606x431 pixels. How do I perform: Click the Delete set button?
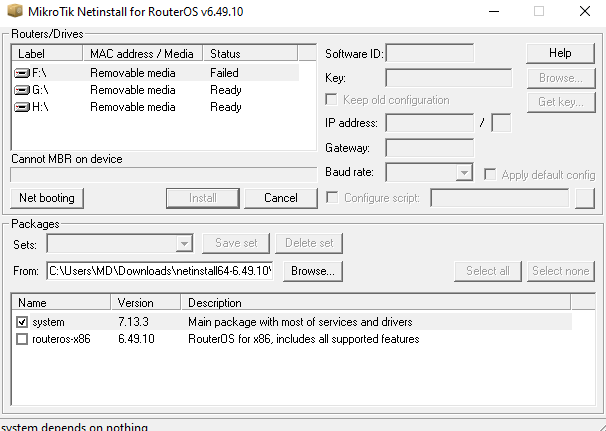(309, 243)
